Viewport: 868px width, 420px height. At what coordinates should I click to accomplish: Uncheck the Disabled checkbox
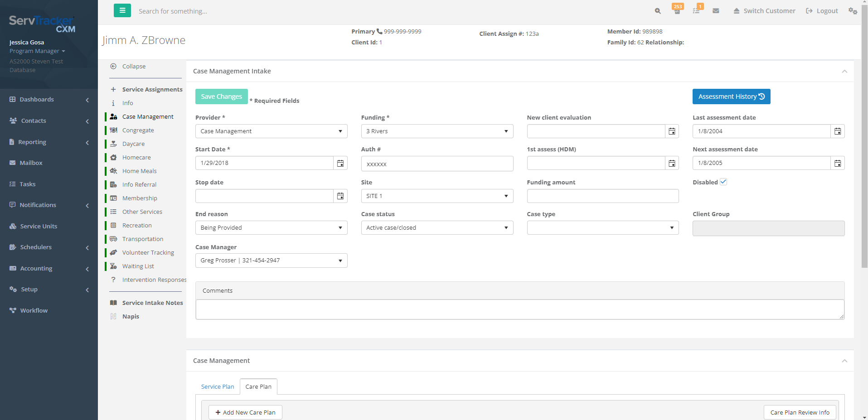723,181
